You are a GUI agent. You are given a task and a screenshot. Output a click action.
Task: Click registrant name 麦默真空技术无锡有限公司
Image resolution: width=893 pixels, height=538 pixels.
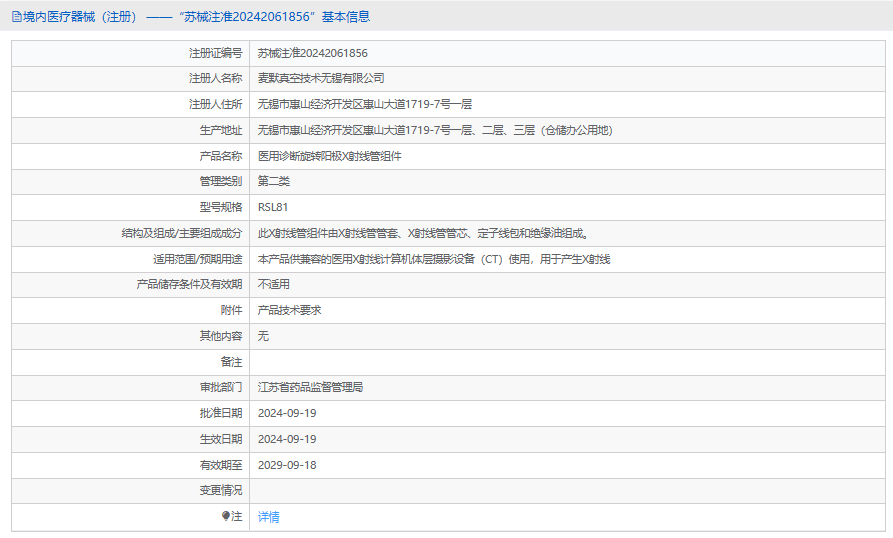321,78
